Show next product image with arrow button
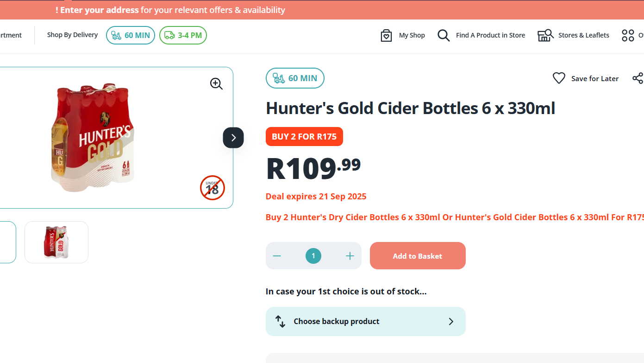The height and width of the screenshot is (363, 644). coord(233,138)
